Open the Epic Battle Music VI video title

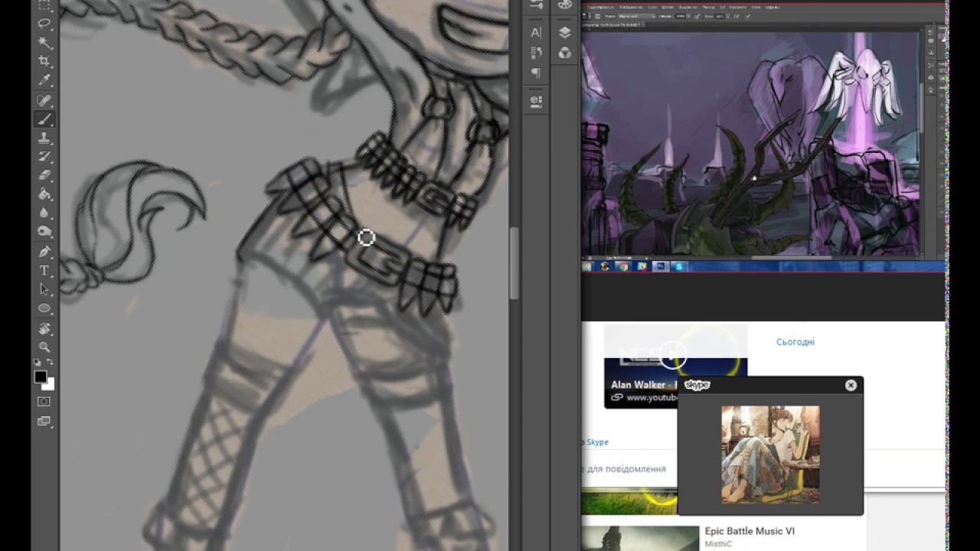point(749,531)
